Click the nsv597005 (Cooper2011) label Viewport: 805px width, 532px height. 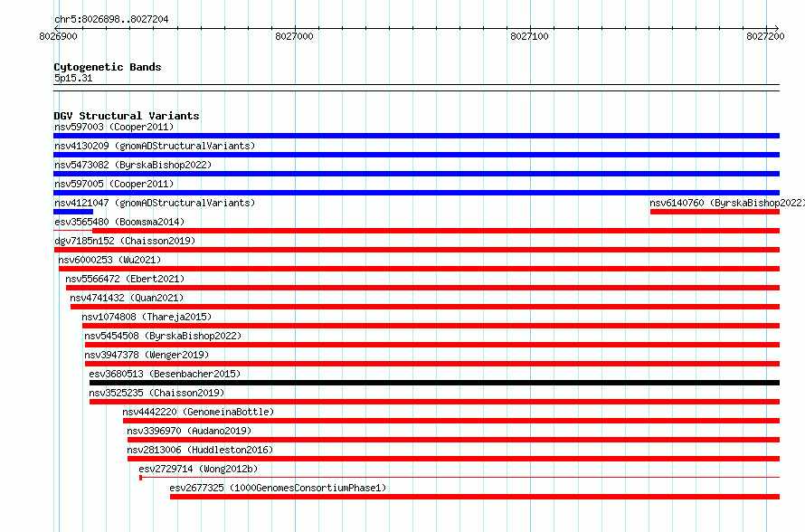click(x=114, y=184)
